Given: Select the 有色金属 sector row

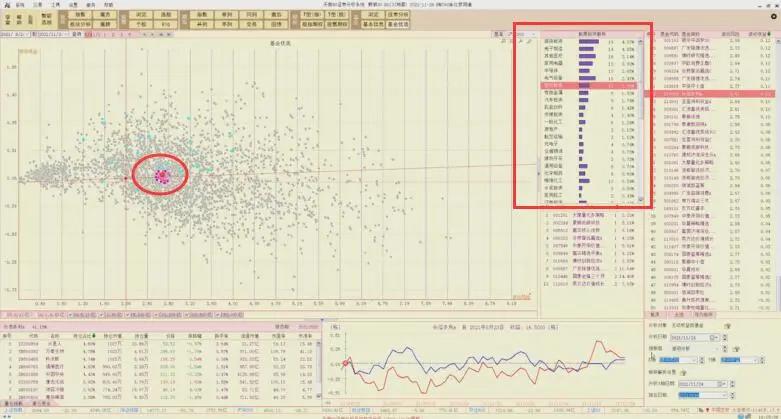Looking at the screenshot, I should pos(590,93).
